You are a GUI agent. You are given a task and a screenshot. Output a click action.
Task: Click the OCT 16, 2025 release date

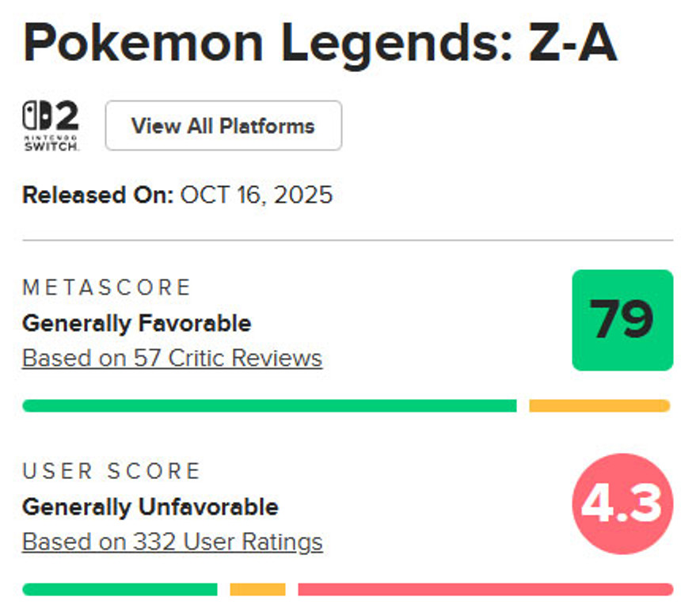tap(257, 195)
